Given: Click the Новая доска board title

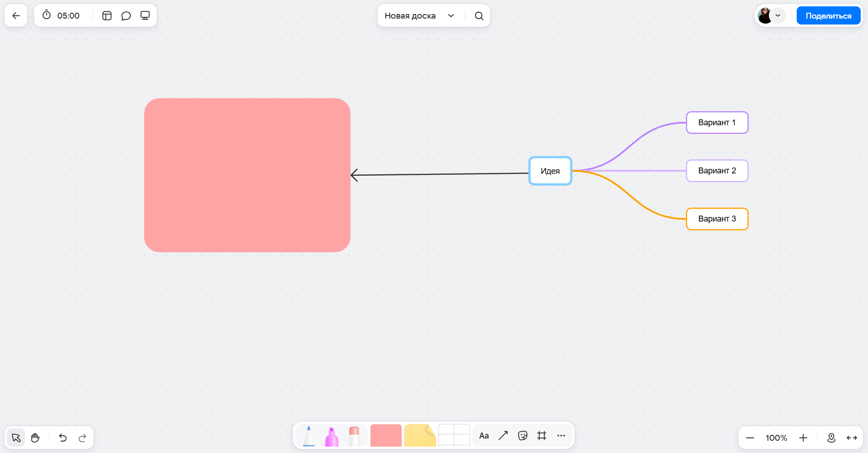Looking at the screenshot, I should point(410,16).
